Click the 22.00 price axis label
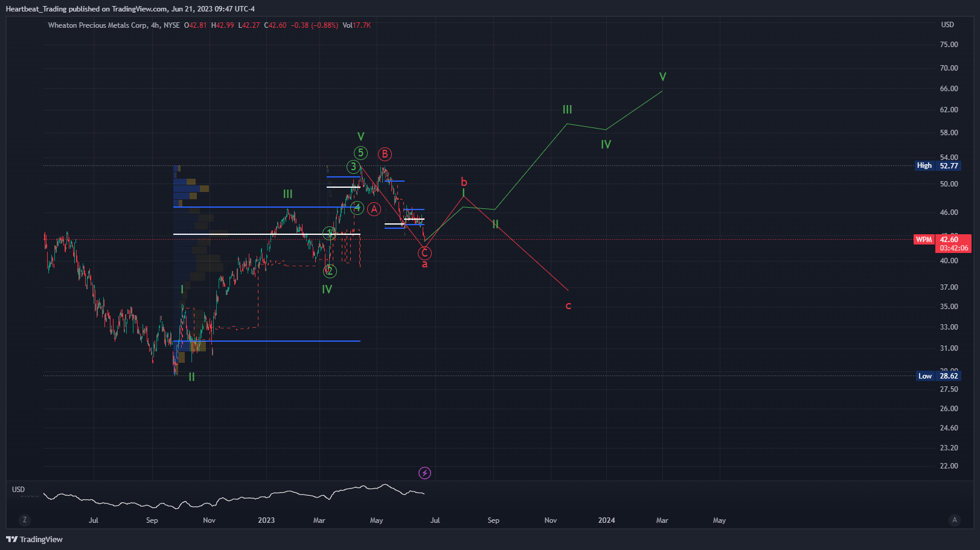The width and height of the screenshot is (980, 550). click(949, 466)
